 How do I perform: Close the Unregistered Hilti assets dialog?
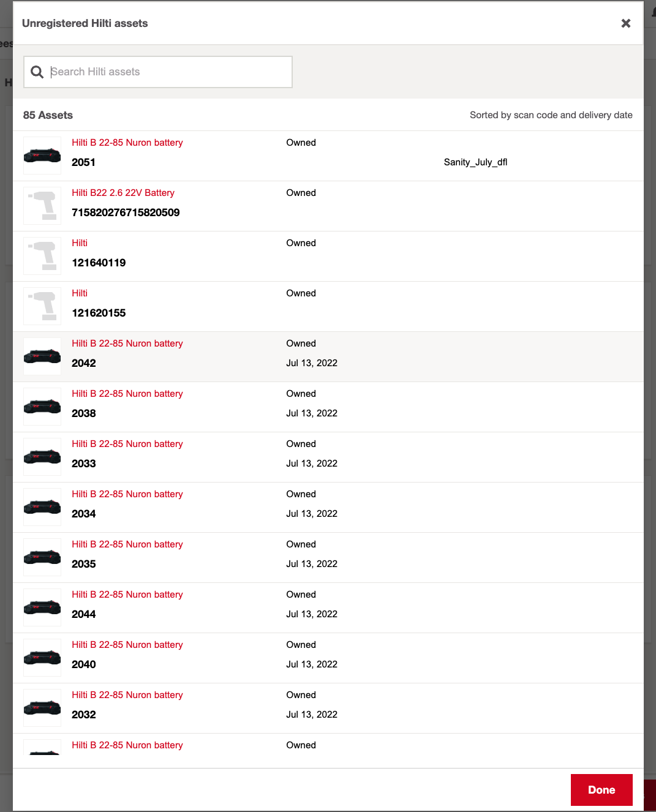tap(625, 23)
